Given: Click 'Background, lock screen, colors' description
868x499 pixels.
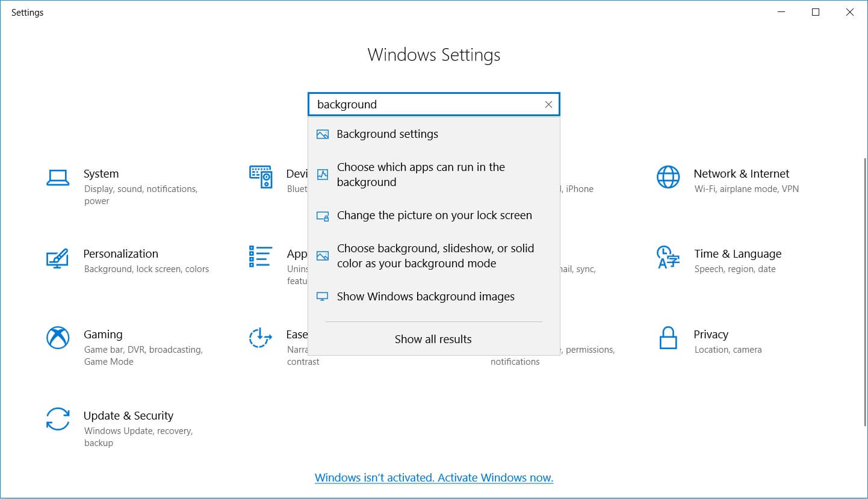Looking at the screenshot, I should 147,269.
